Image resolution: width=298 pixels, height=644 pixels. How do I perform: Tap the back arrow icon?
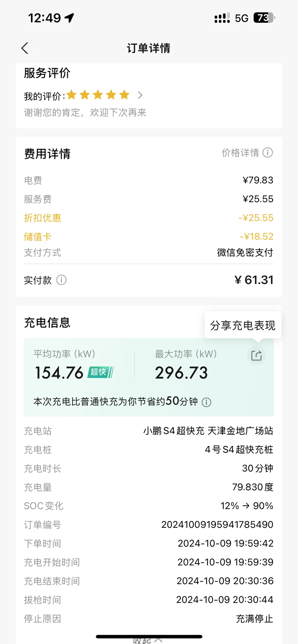25,48
